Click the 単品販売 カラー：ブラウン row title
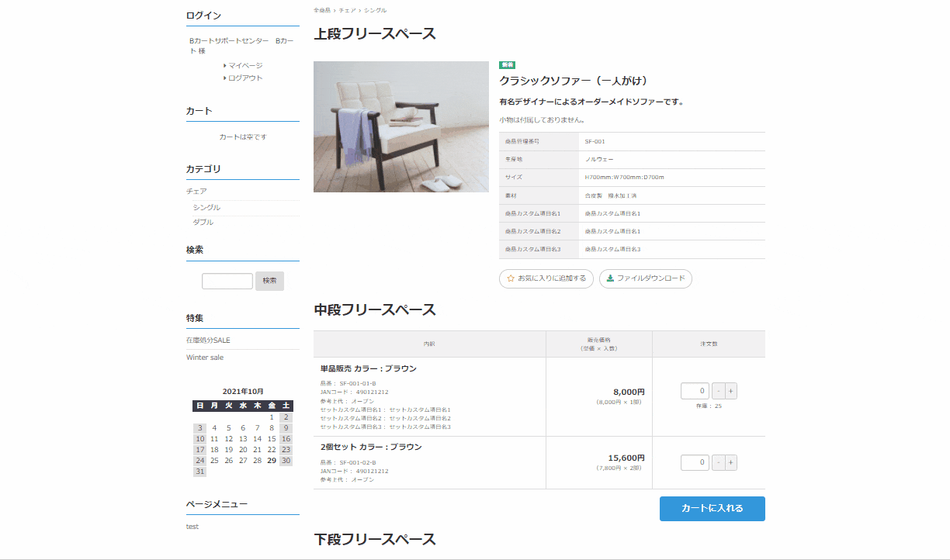Image resolution: width=950 pixels, height=560 pixels. [x=369, y=369]
